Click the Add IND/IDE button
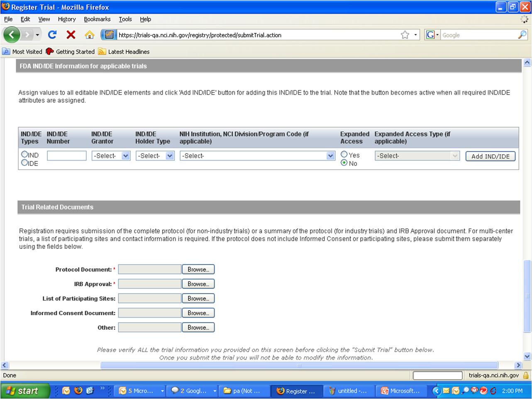 click(491, 156)
